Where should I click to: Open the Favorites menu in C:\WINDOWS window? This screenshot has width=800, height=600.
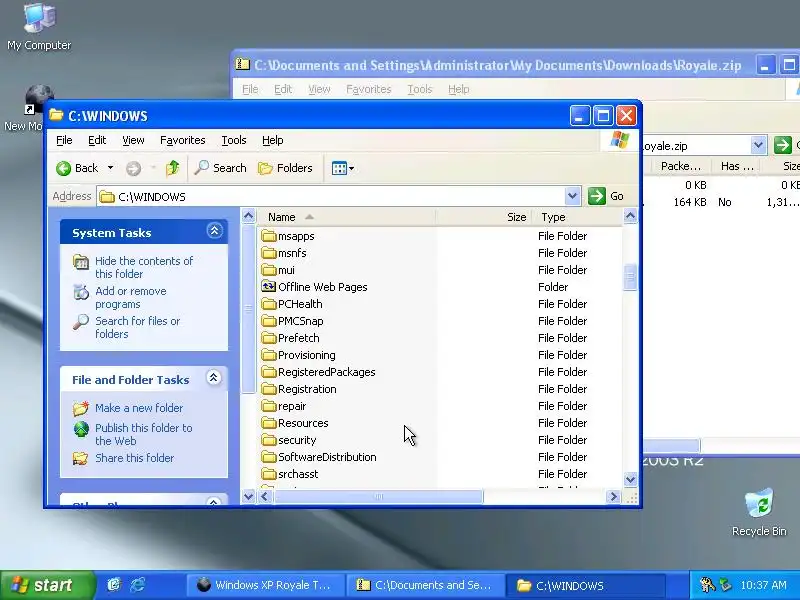pos(183,140)
